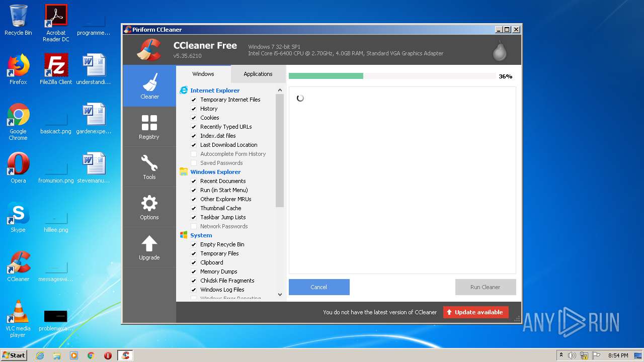This screenshot has height=362, width=644.
Task: Uncheck History under Internet Explorer
Action: 194,109
